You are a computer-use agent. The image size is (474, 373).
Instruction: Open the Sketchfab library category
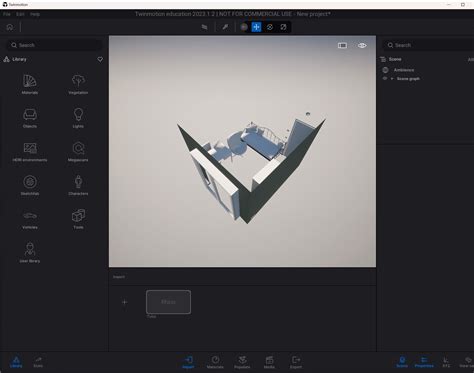click(30, 185)
